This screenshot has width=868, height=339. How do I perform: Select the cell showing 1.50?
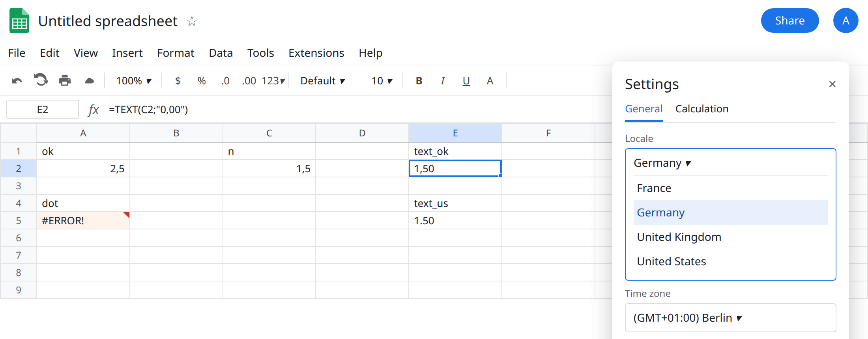[x=455, y=220]
